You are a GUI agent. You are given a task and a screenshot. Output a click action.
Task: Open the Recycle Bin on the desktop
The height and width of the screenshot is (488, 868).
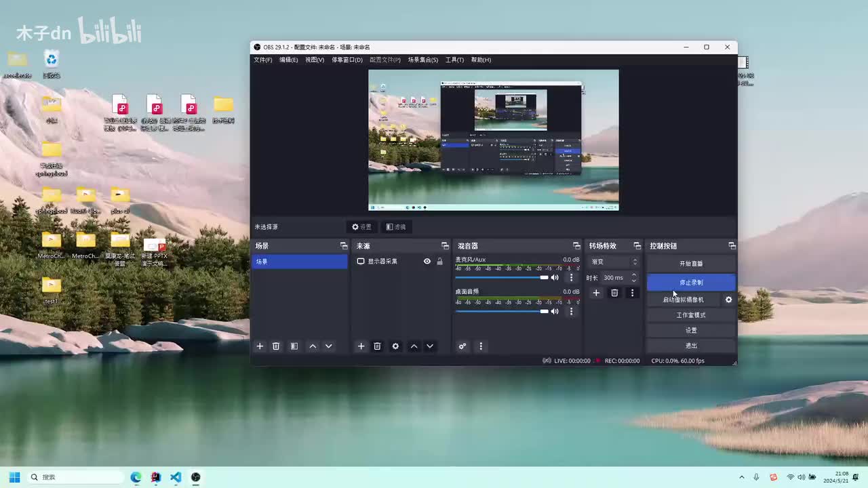(52, 64)
